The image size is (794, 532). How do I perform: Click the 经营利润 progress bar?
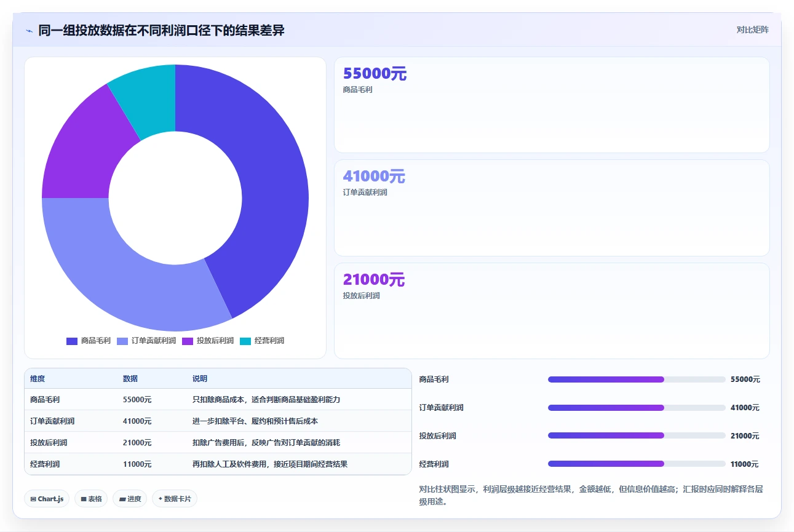point(637,464)
